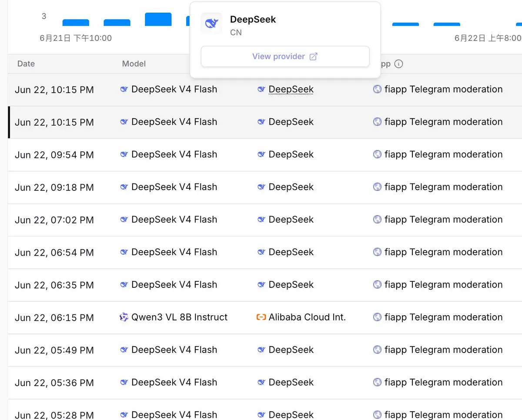Click DeepSeek provider icon in 09:18 PM row
522x420 pixels.
tap(261, 187)
